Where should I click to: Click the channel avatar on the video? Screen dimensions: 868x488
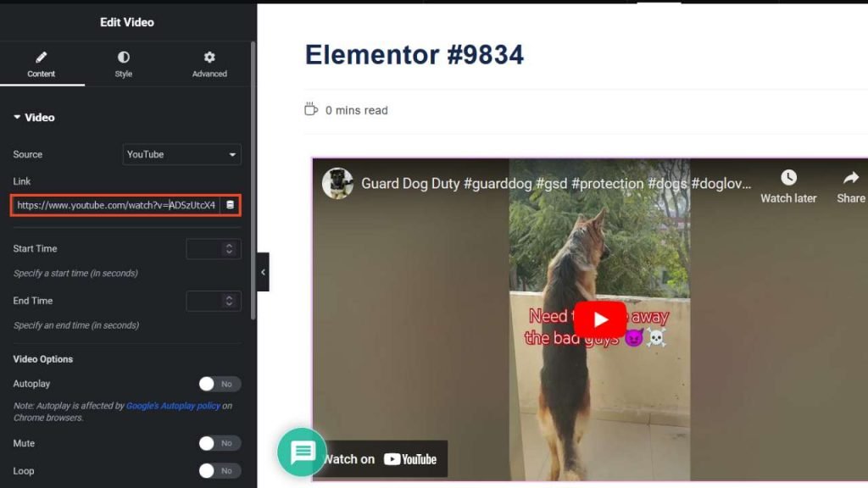click(x=337, y=183)
